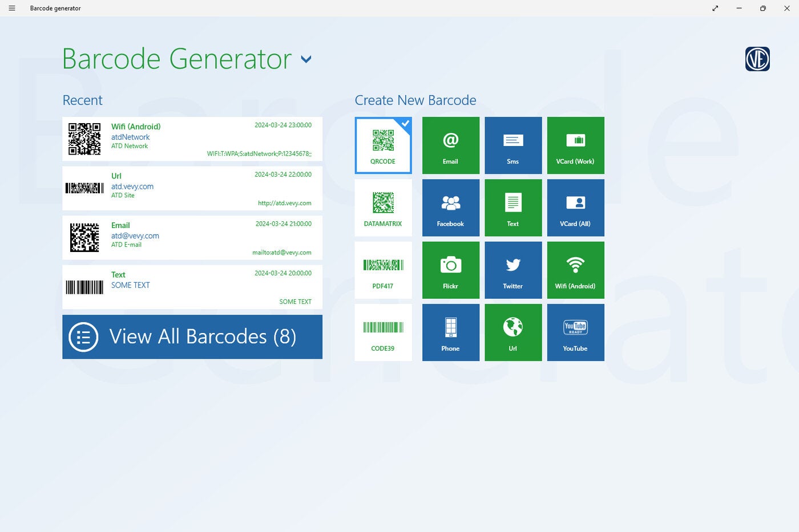Click the mailto:atd@vevy.com value text
This screenshot has width=799, height=532.
coord(282,253)
